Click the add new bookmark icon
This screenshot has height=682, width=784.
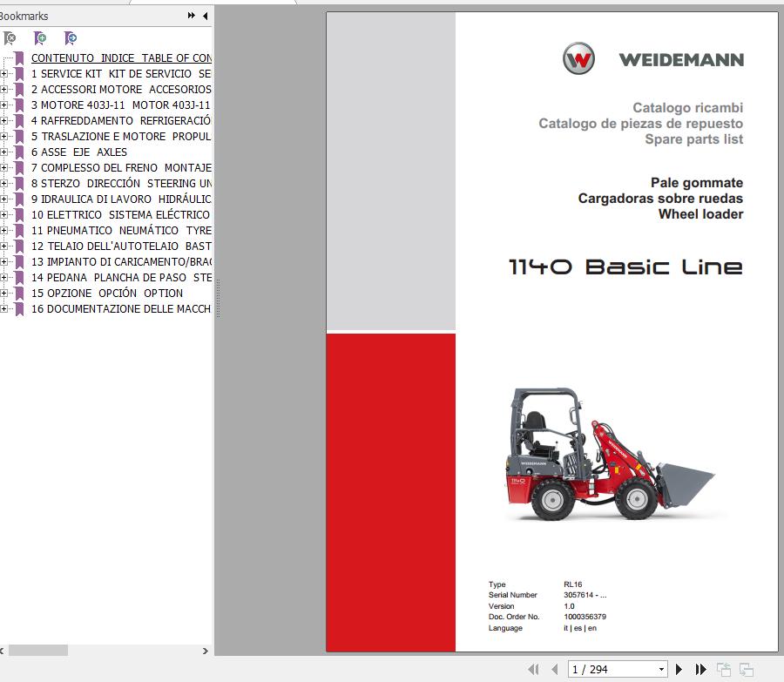(40, 38)
